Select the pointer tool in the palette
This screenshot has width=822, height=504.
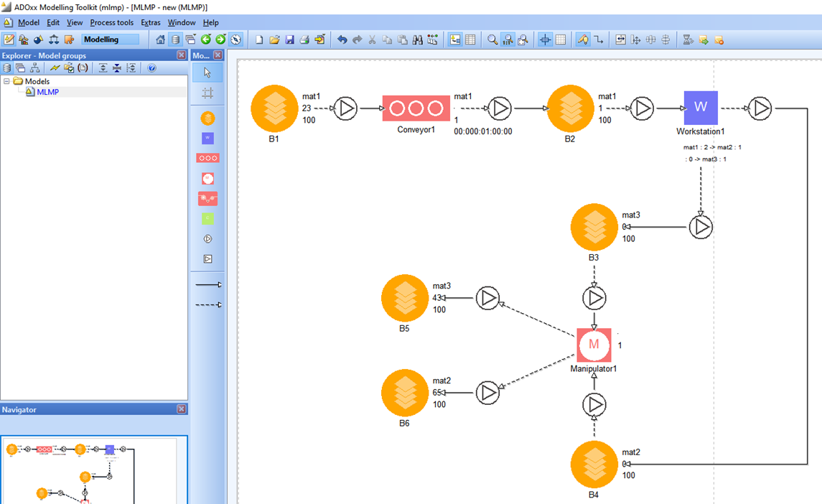tap(207, 73)
